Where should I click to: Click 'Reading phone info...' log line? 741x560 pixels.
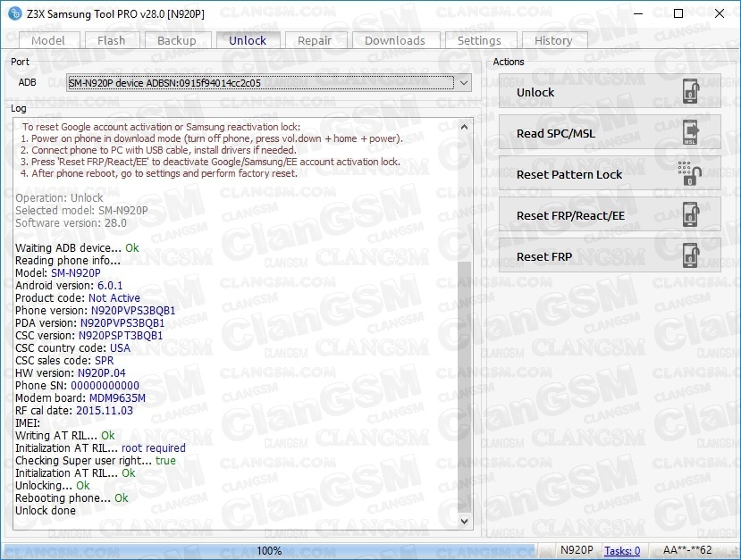68,261
